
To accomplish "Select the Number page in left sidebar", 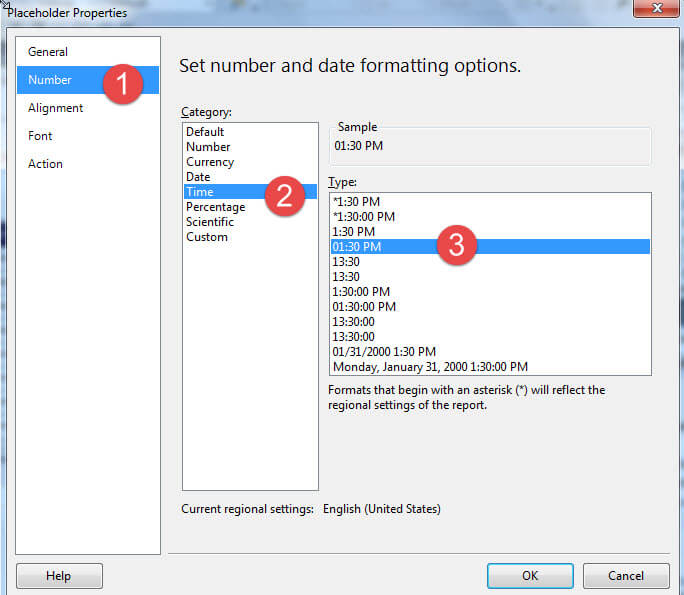I will pyautogui.click(x=50, y=80).
